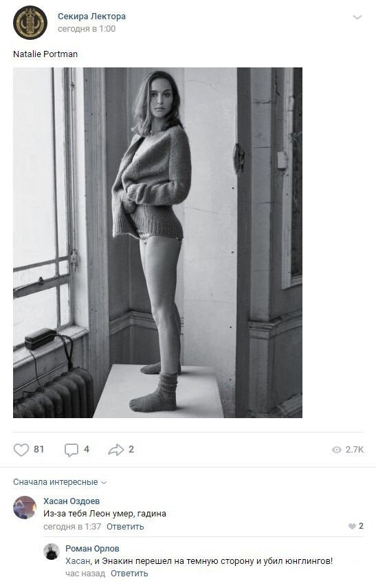Click the Хасан mention in reply
The image size is (376, 588).
(78, 561)
